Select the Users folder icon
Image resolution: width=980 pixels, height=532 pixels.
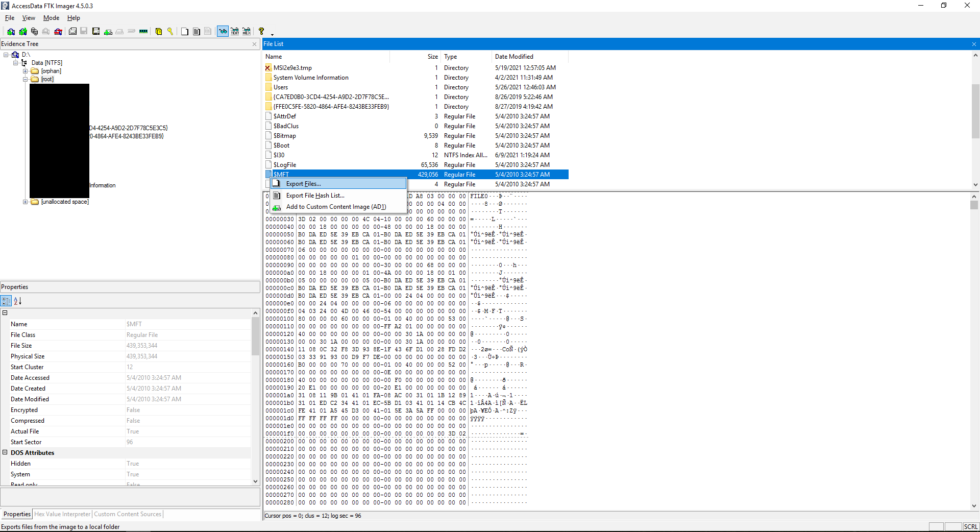pyautogui.click(x=268, y=87)
